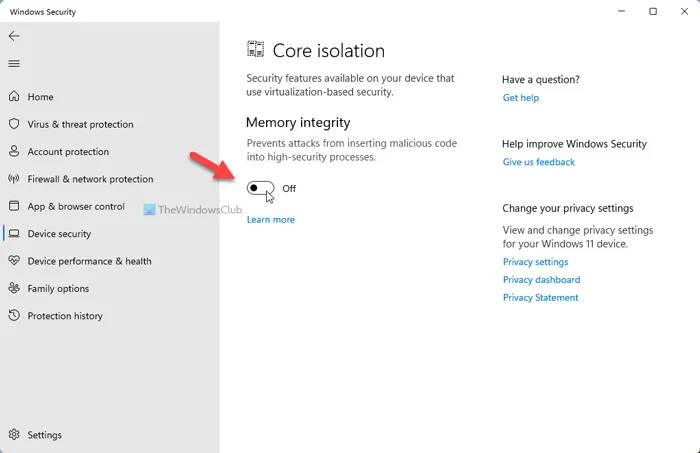This screenshot has width=700, height=453.
Task: Click the Learn more link
Action: point(270,219)
